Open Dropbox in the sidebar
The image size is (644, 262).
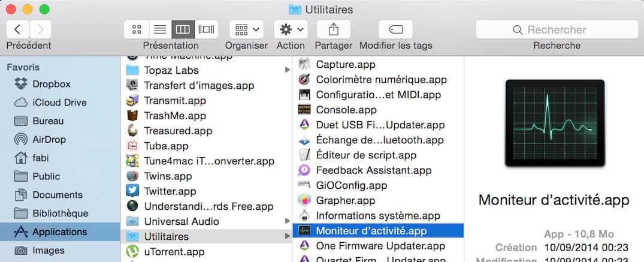[x=60, y=84]
